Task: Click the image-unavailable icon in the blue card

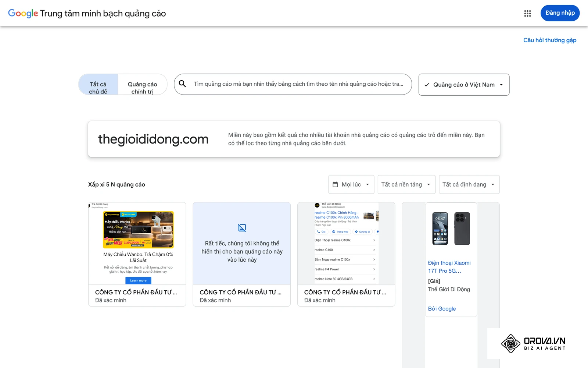Action: point(242,228)
